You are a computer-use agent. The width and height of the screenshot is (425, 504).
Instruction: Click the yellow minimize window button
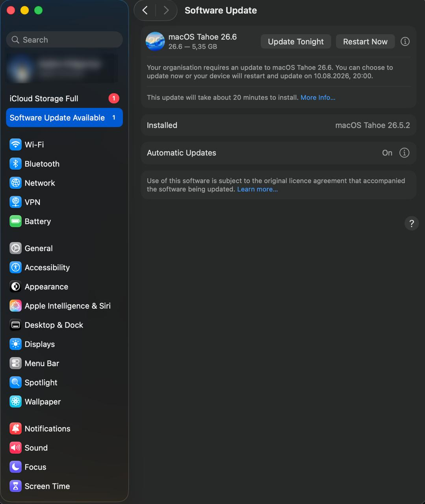coord(24,10)
